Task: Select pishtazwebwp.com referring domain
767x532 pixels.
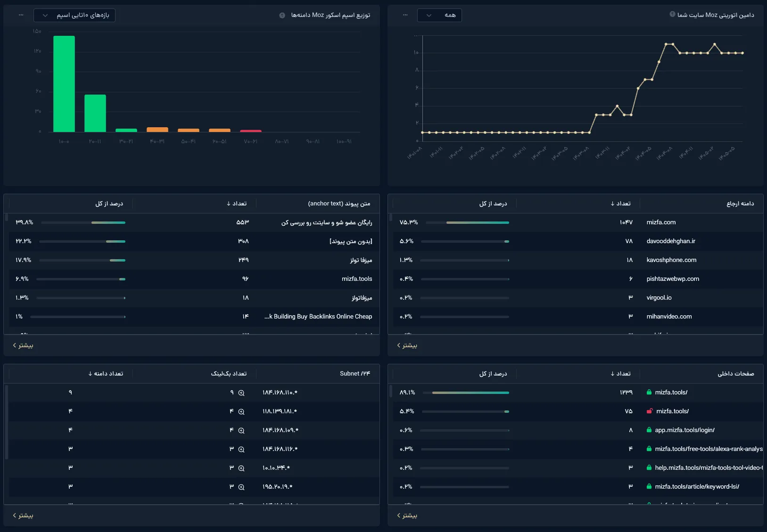Action: pos(673,279)
